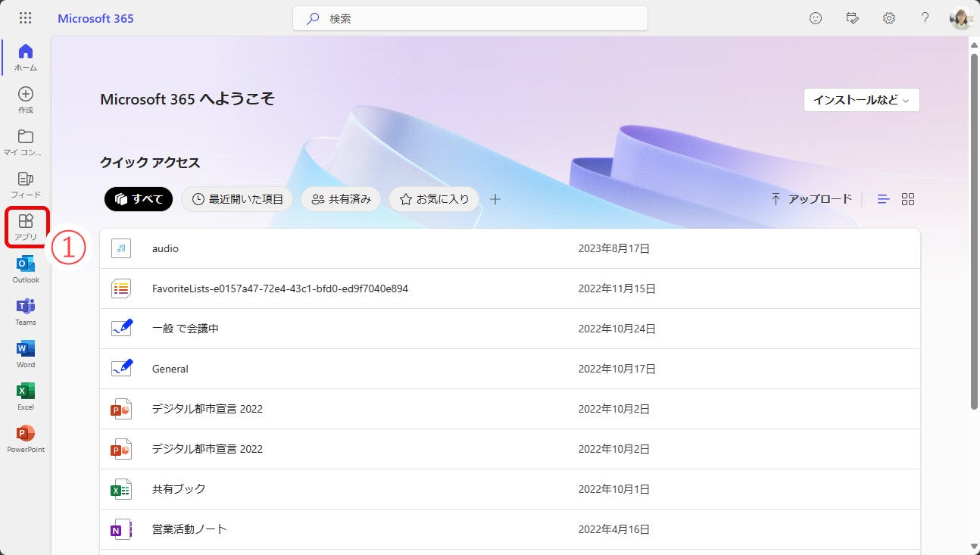The image size is (980, 555).
Task: Open the Feed (フィード) page
Action: 26,185
